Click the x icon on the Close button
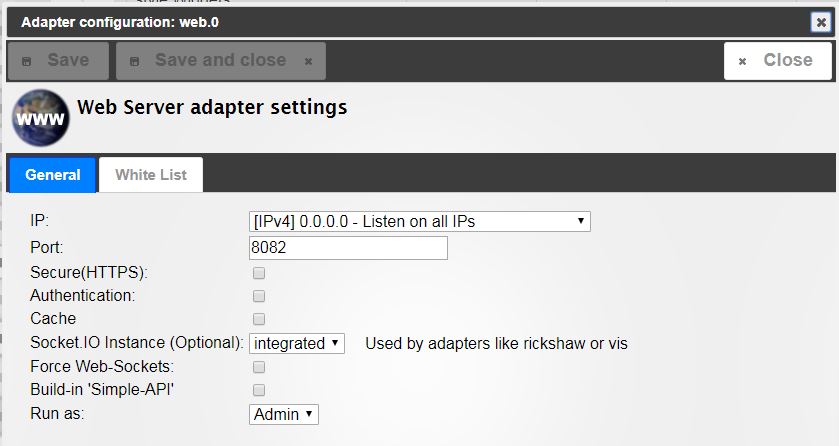 (x=742, y=61)
